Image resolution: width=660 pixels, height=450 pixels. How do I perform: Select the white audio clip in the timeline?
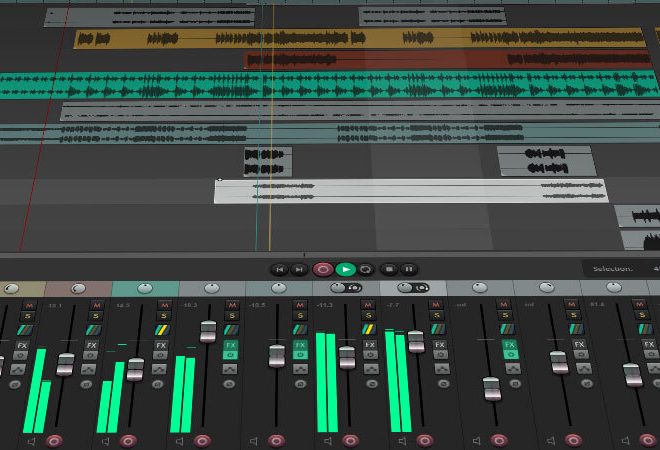(411, 192)
